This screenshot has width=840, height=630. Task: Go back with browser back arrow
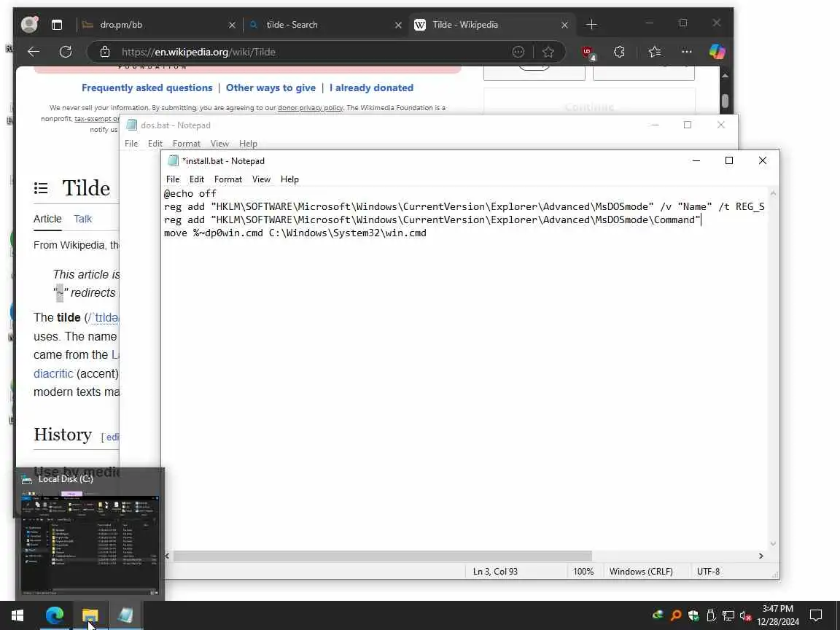point(34,52)
